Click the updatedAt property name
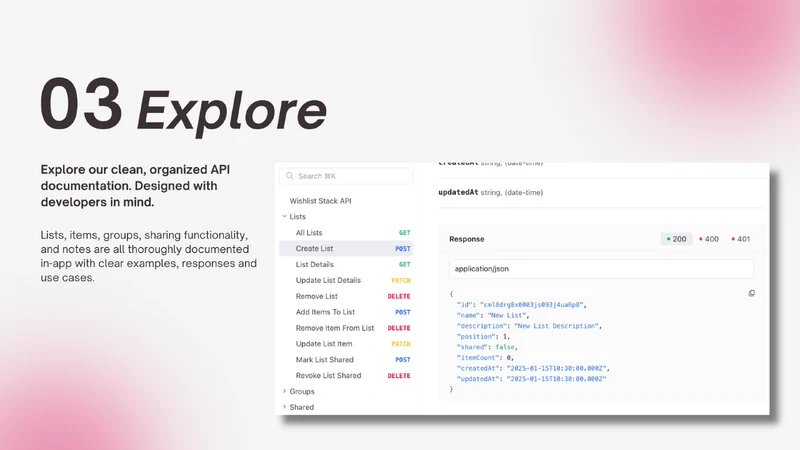Screen dimensions: 800x450 458,192
